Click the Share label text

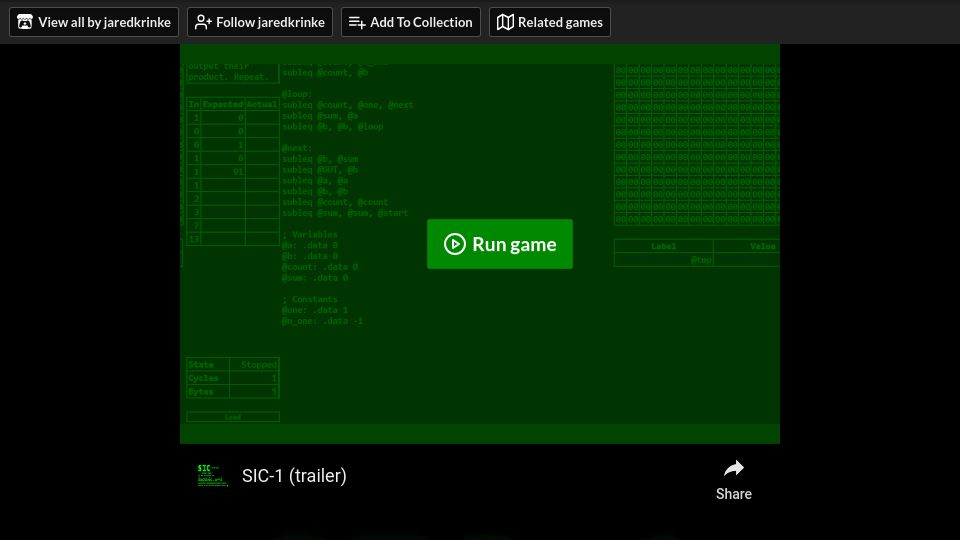tap(733, 493)
